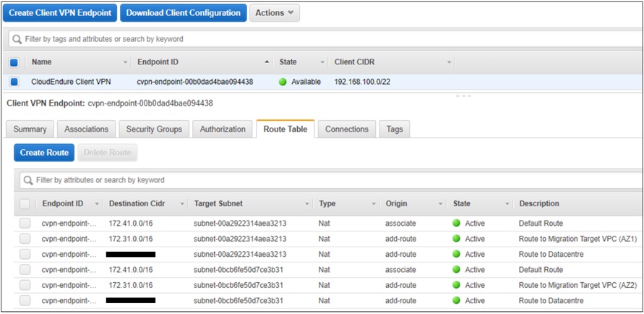Click Create Client VPN Endpoint button
Screen dimensions: 644x314
click(60, 13)
